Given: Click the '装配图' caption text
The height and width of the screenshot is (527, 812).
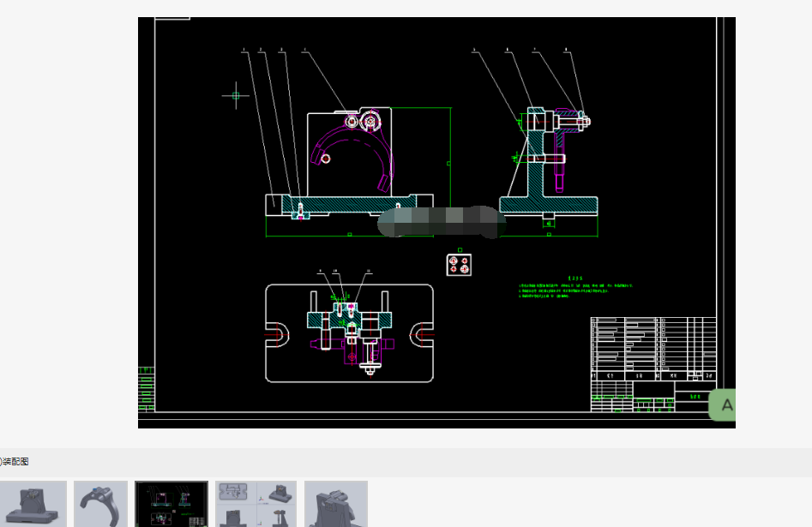Looking at the screenshot, I should click(15, 461).
